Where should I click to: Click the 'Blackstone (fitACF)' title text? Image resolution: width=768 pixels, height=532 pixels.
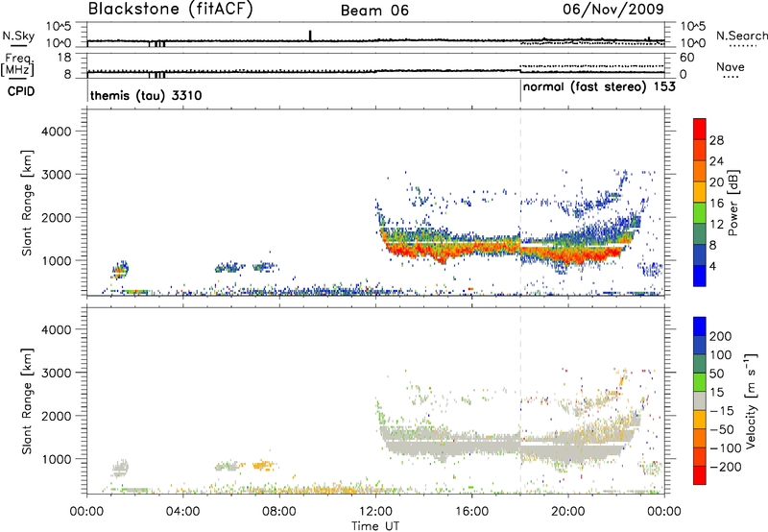tap(171, 9)
